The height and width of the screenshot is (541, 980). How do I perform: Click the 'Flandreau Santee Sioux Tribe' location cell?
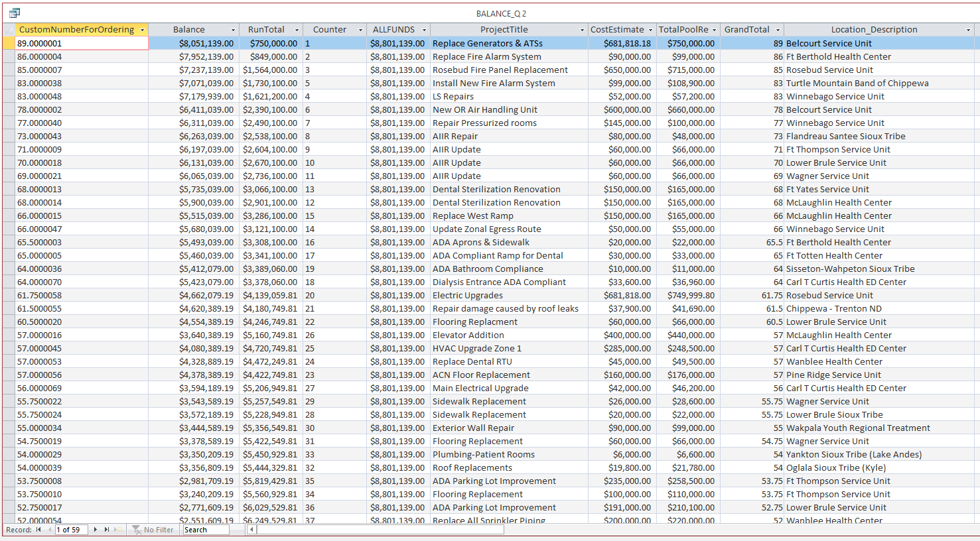pos(879,136)
